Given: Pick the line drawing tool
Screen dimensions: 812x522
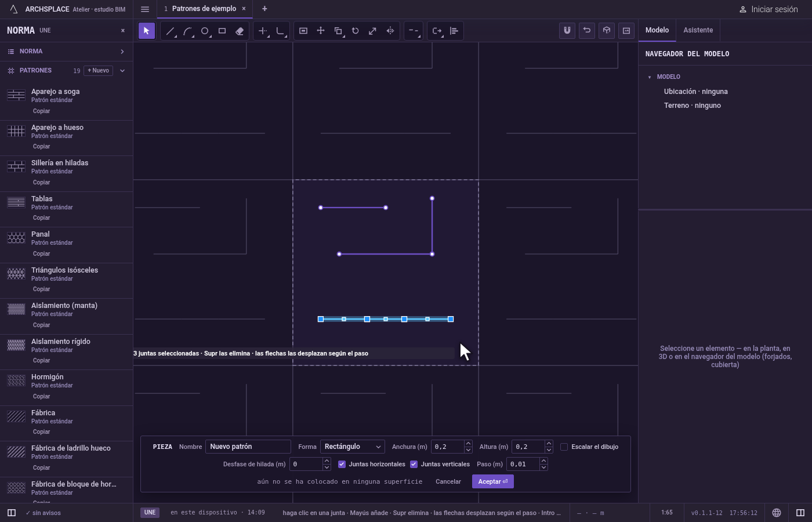Looking at the screenshot, I should coord(170,31).
